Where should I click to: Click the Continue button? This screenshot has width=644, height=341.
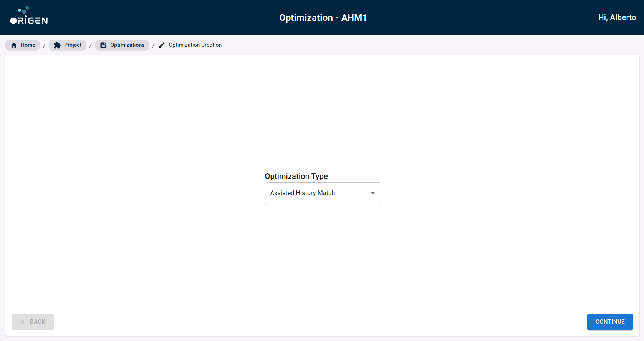tap(610, 322)
